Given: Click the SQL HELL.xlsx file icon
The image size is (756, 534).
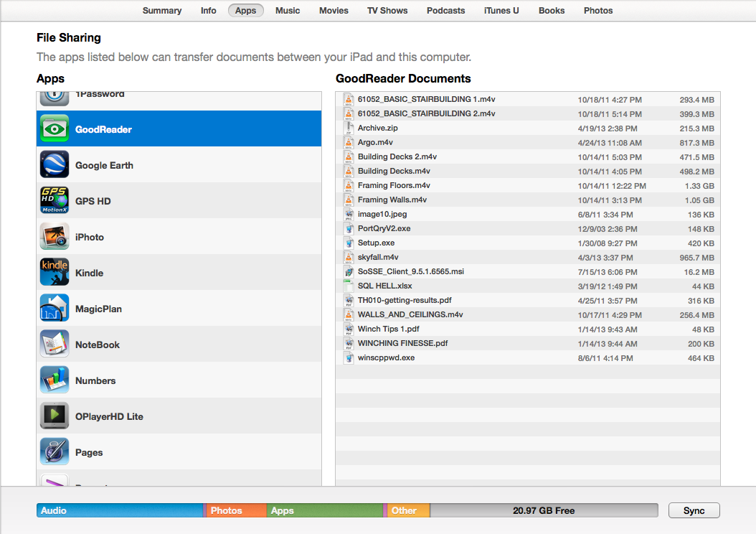Looking at the screenshot, I should [348, 286].
